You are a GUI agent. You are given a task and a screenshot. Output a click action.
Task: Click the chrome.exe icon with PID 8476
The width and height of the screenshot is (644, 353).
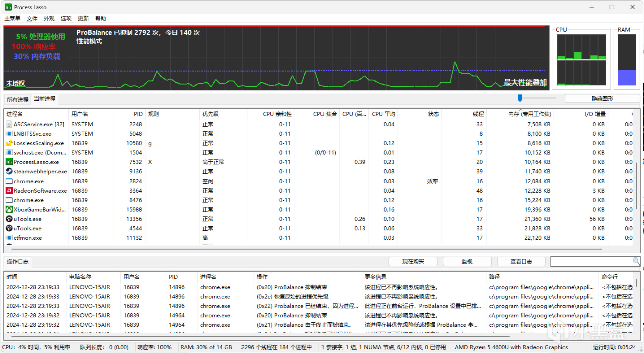tap(9, 200)
